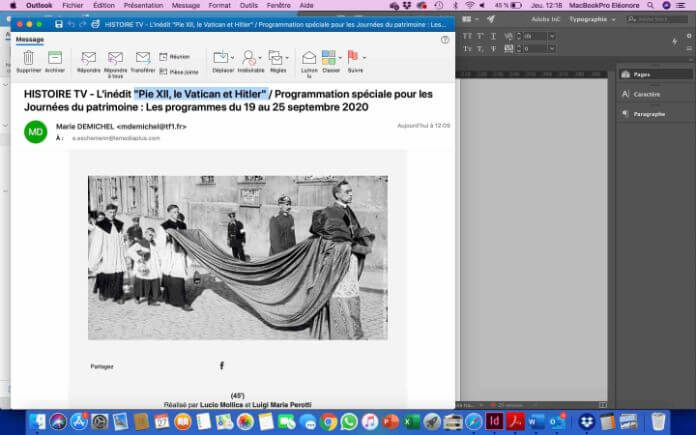Click the Règles rules icon

pyautogui.click(x=276, y=58)
